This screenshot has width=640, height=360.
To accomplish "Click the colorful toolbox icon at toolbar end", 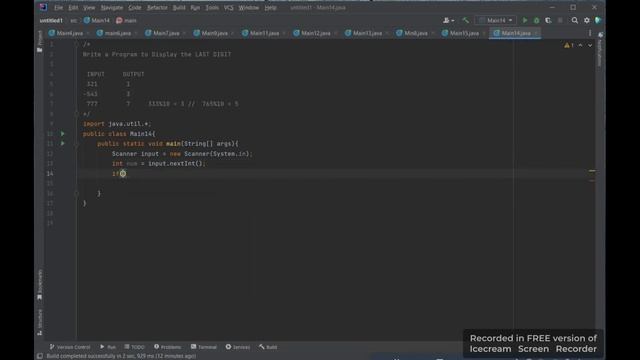I will (598, 20).
